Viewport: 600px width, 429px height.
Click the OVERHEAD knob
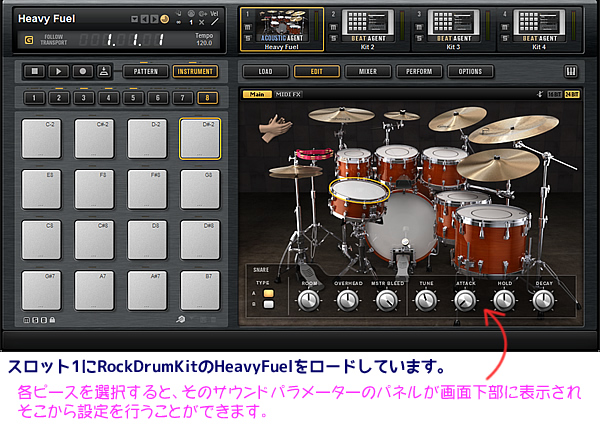coord(347,300)
